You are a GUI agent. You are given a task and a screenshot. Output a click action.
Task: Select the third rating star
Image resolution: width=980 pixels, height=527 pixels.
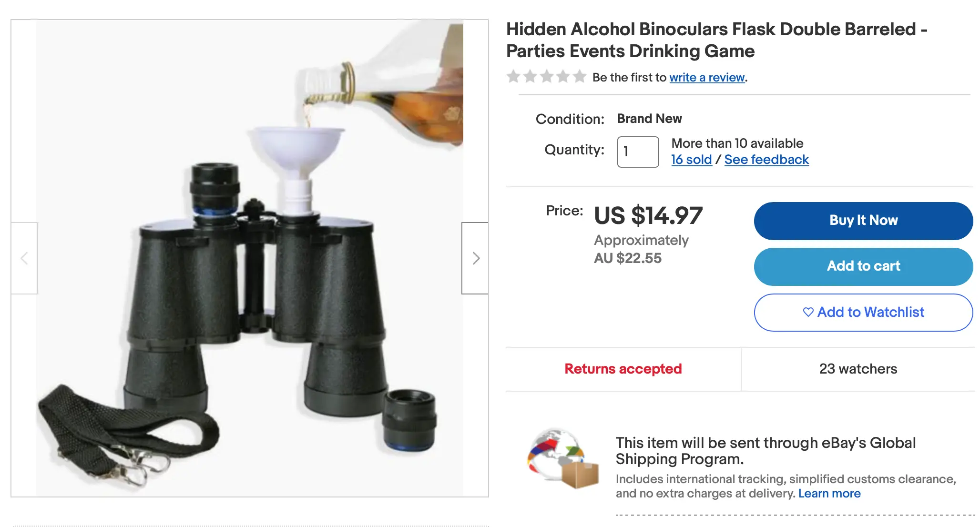coord(547,77)
